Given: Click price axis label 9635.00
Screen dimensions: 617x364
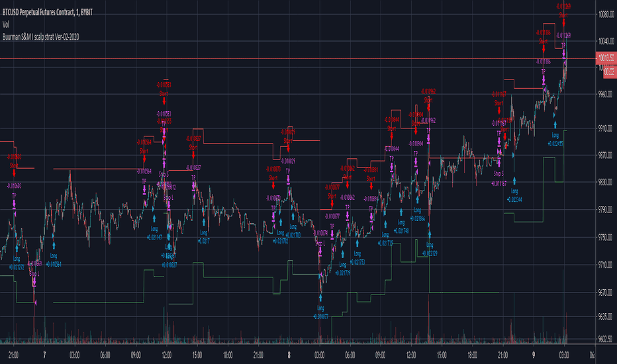Looking at the screenshot, I should click(x=606, y=316).
